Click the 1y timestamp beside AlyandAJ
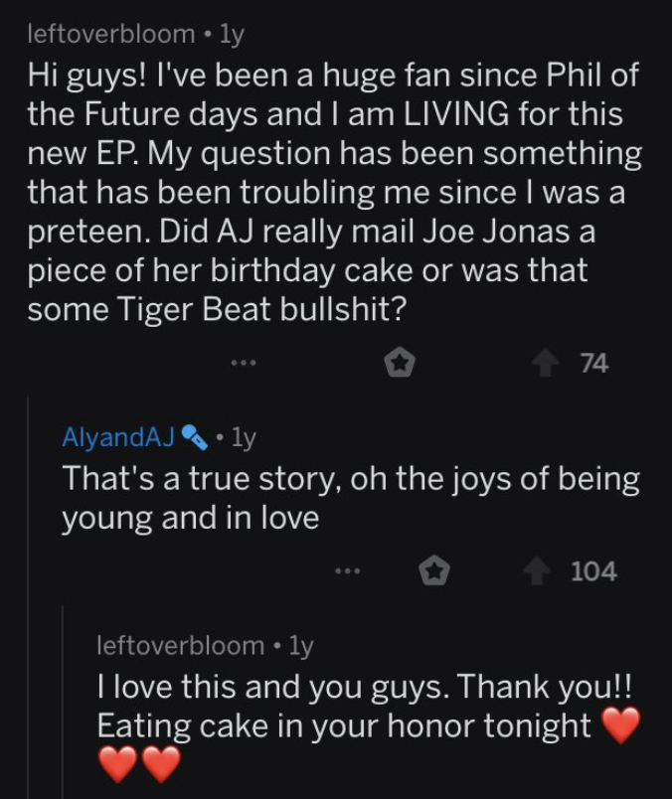 click(244, 437)
